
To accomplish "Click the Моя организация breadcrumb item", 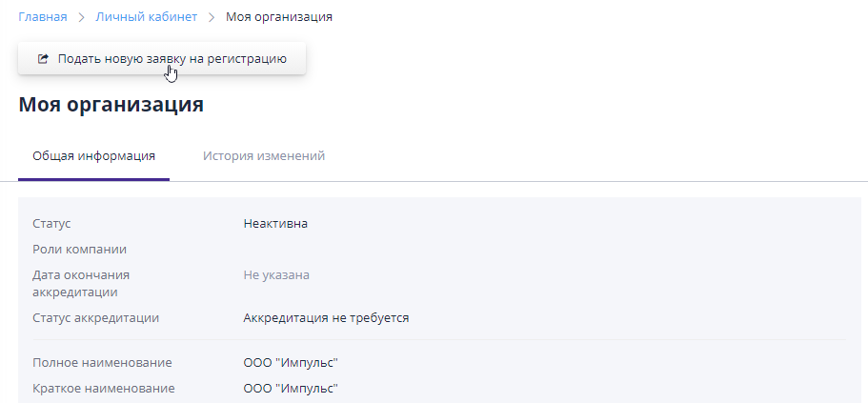I will pyautogui.click(x=279, y=17).
